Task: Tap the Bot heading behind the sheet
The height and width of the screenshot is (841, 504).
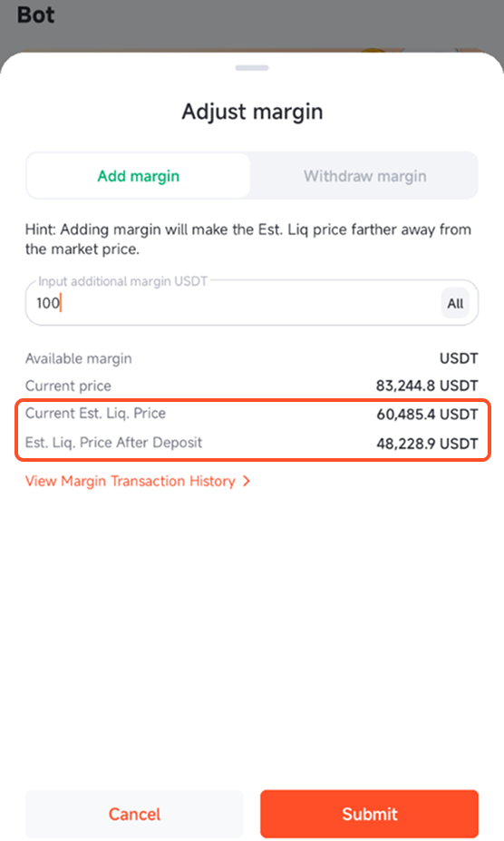Action: (36, 15)
